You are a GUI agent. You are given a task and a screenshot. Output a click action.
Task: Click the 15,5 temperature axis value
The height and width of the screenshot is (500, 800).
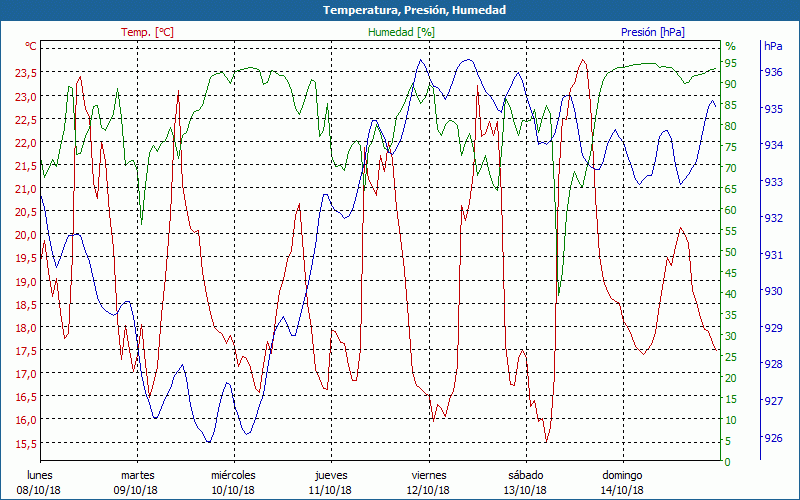coord(26,444)
